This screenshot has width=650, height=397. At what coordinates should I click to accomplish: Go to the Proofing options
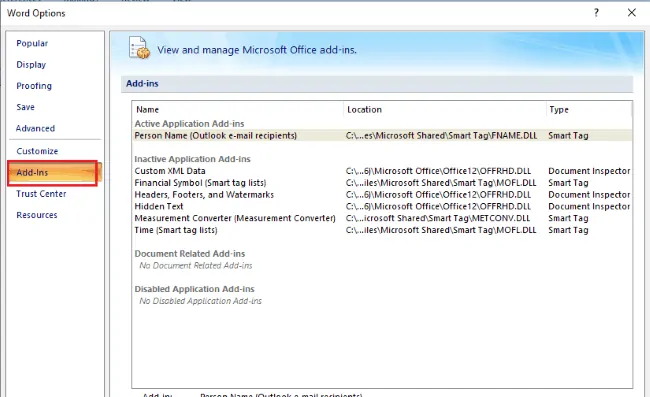34,86
